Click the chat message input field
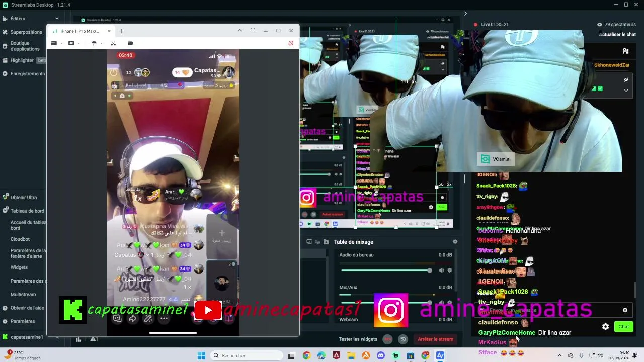The image size is (644, 362). [x=552, y=310]
